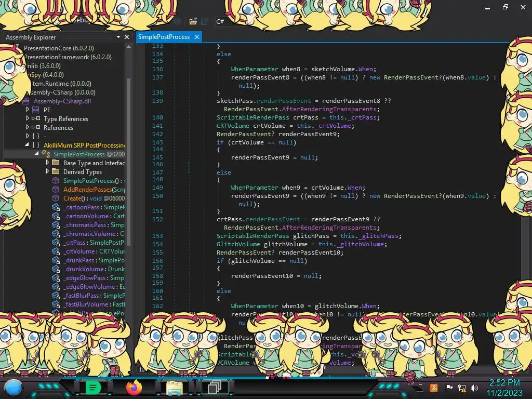Image resolution: width=532 pixels, height=399 pixels.
Task: Expand Base Type and Interfaces folder
Action: 47,162
